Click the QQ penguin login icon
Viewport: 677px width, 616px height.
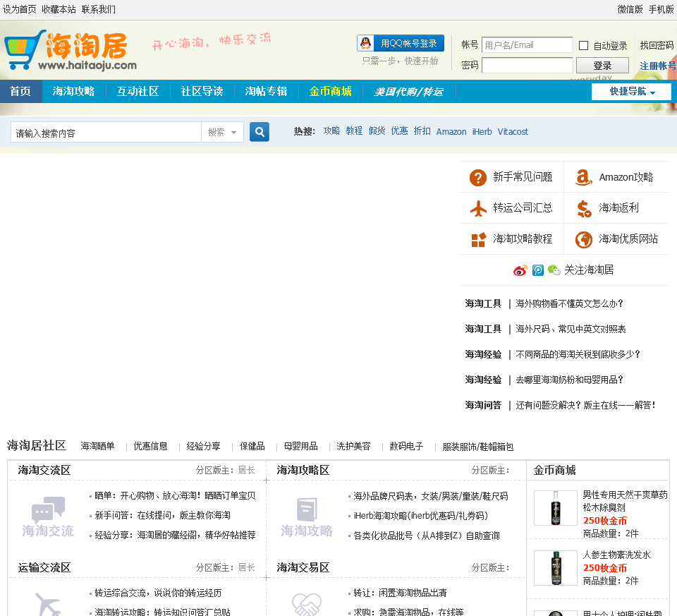[x=366, y=43]
